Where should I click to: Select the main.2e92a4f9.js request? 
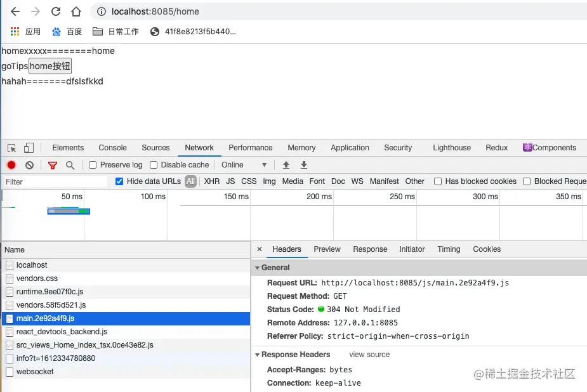126,318
